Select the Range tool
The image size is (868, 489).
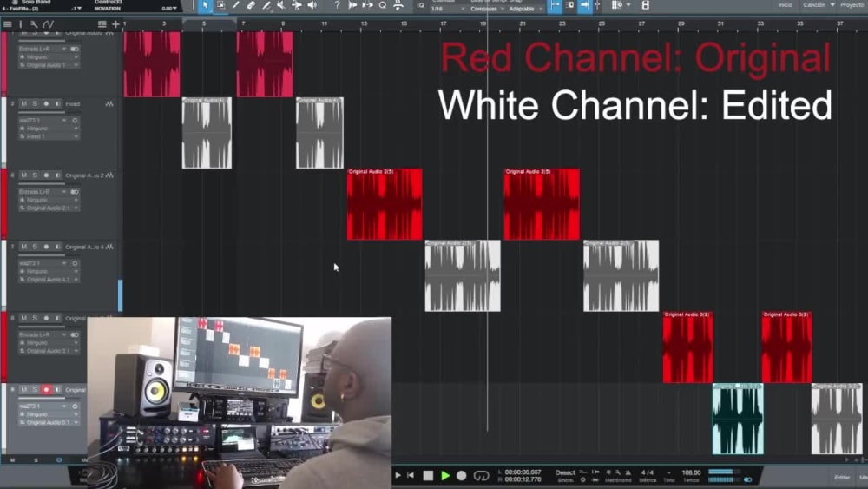220,5
